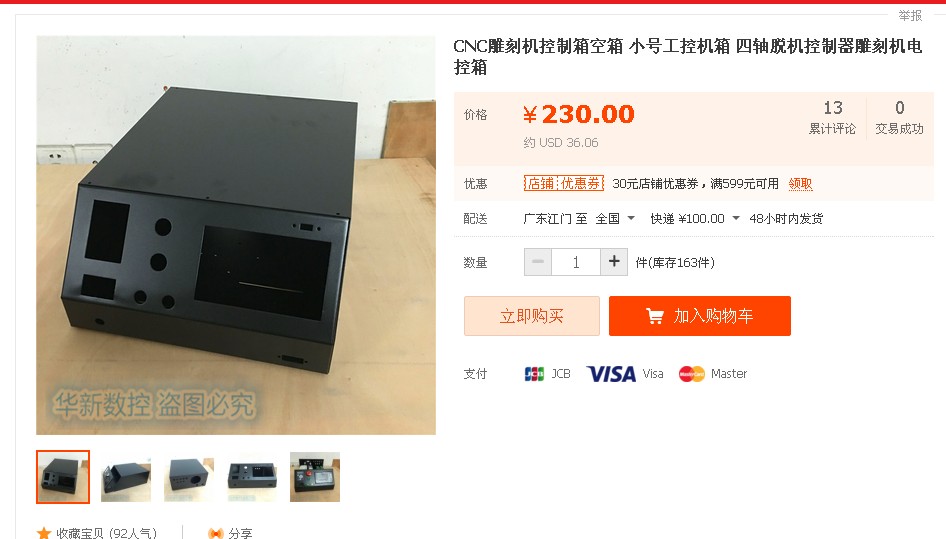The width and height of the screenshot is (946, 539).
Task: Click the Mastercard payment icon
Action: coord(691,374)
